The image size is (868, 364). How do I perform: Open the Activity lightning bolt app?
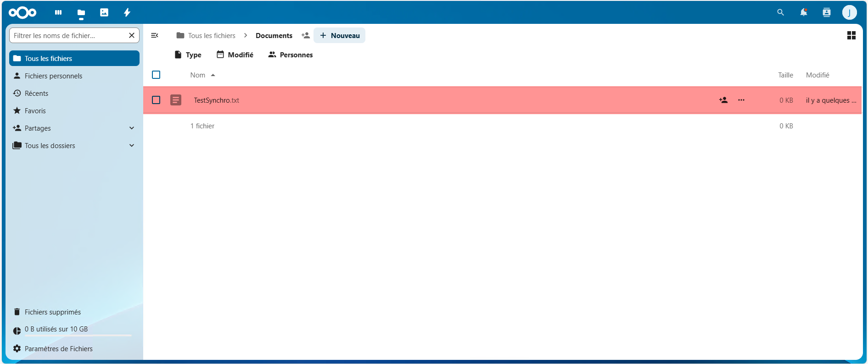coord(127,12)
